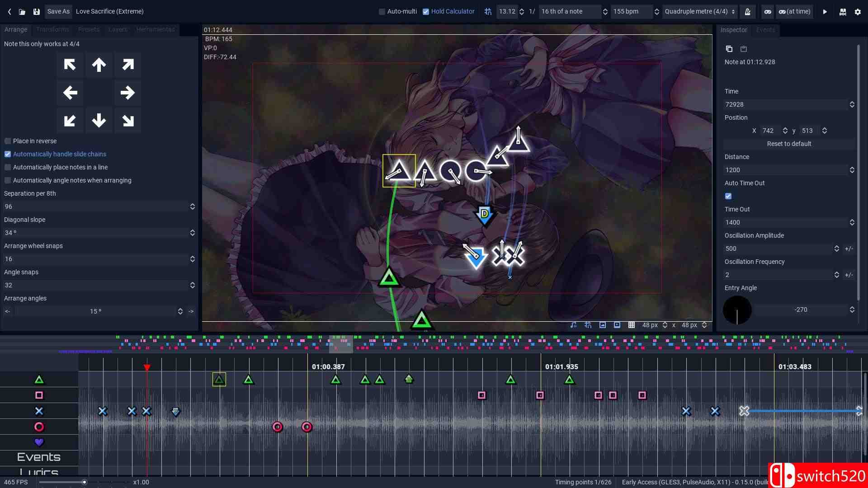Enable the Place in reverse checkbox

coord(8,141)
